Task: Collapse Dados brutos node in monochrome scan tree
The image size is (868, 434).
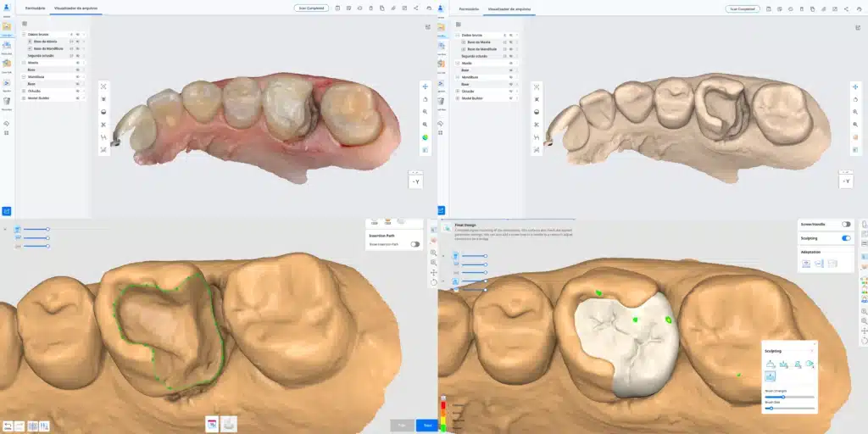Action: click(x=458, y=35)
